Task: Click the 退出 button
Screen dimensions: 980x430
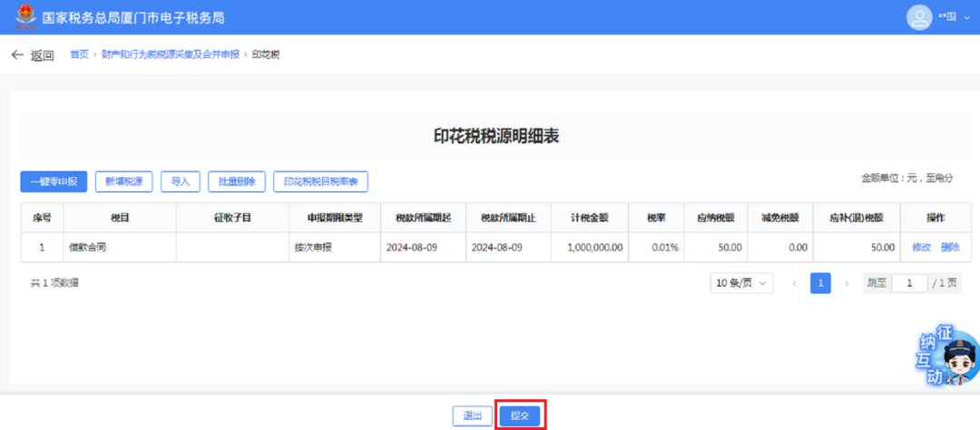Action: tap(473, 415)
